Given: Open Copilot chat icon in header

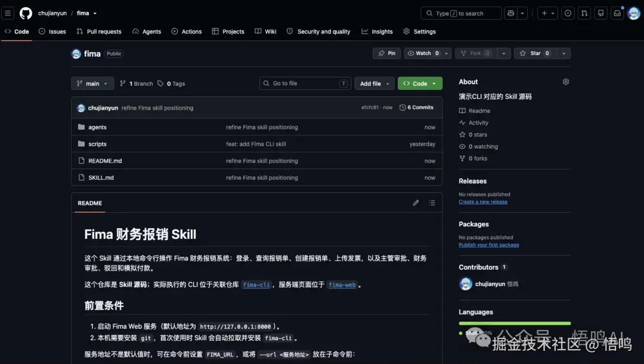Looking at the screenshot, I should coord(510,13).
